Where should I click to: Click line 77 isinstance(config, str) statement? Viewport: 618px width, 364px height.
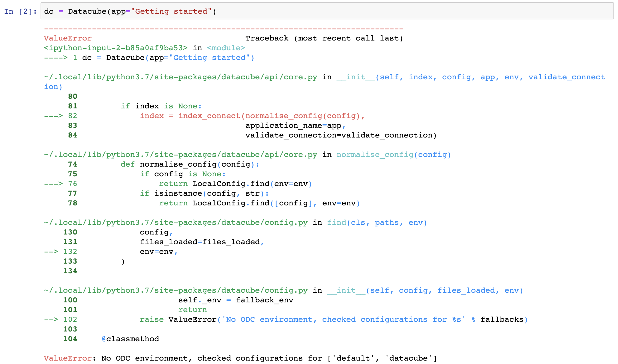[204, 193]
